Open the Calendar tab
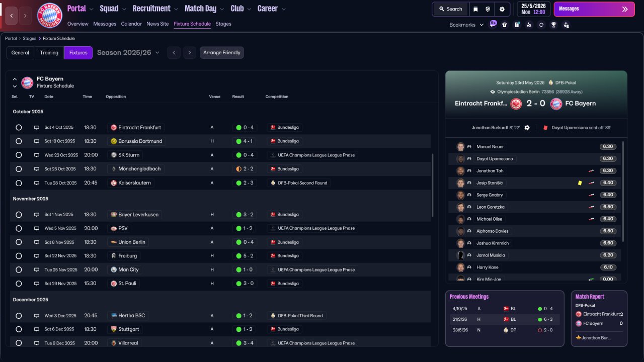 pyautogui.click(x=131, y=24)
